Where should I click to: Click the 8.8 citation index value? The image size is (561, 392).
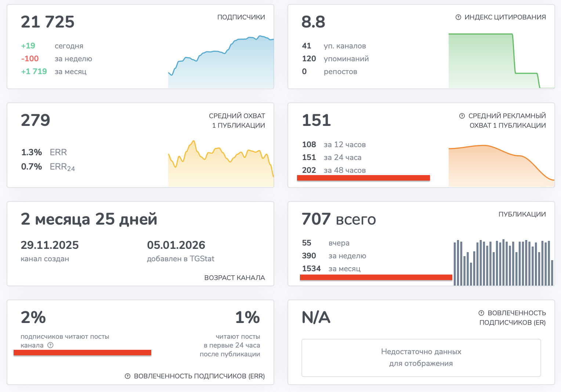[313, 22]
